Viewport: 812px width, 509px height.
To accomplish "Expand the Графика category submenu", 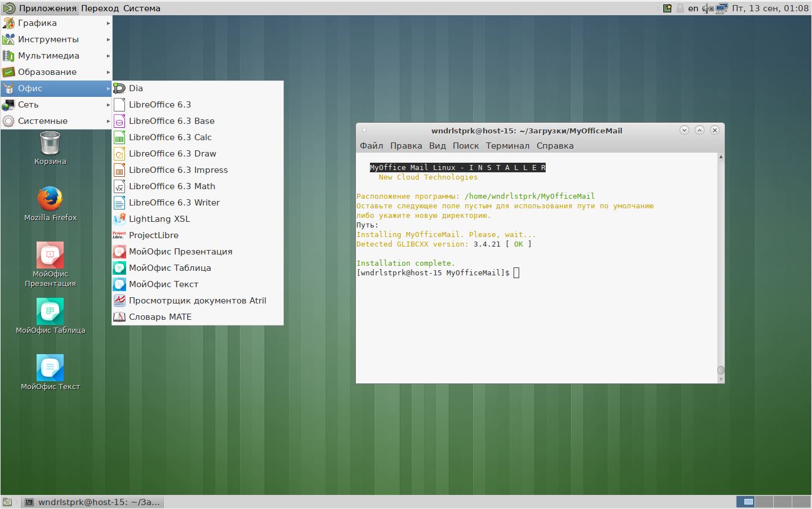I will [56, 23].
